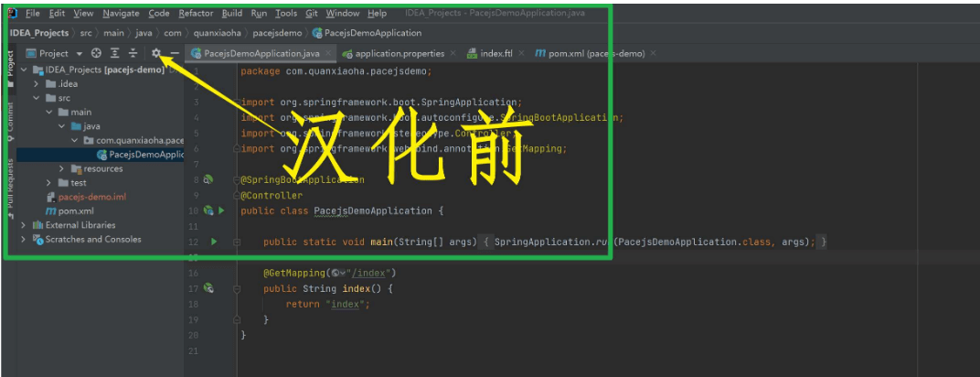
Task: Expand folded main method on line 12
Action: coord(236,242)
